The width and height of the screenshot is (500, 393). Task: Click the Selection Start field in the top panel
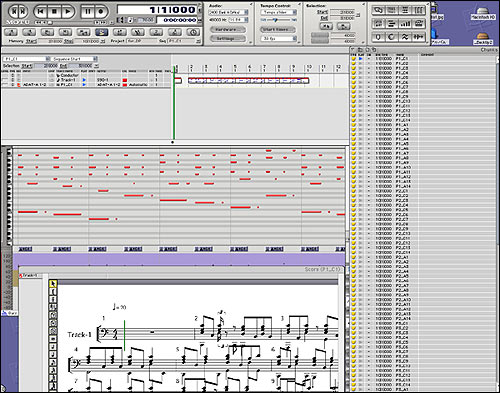pos(342,12)
